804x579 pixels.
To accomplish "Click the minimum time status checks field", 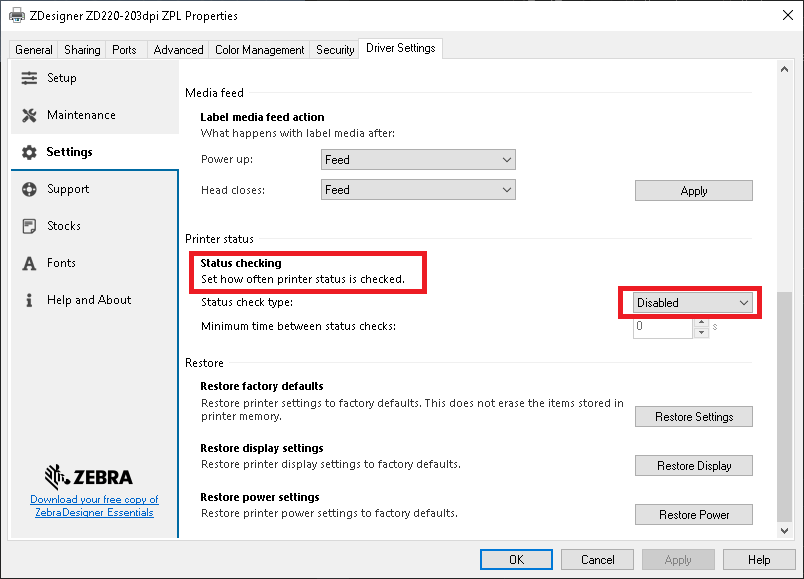I will pyautogui.click(x=662, y=327).
